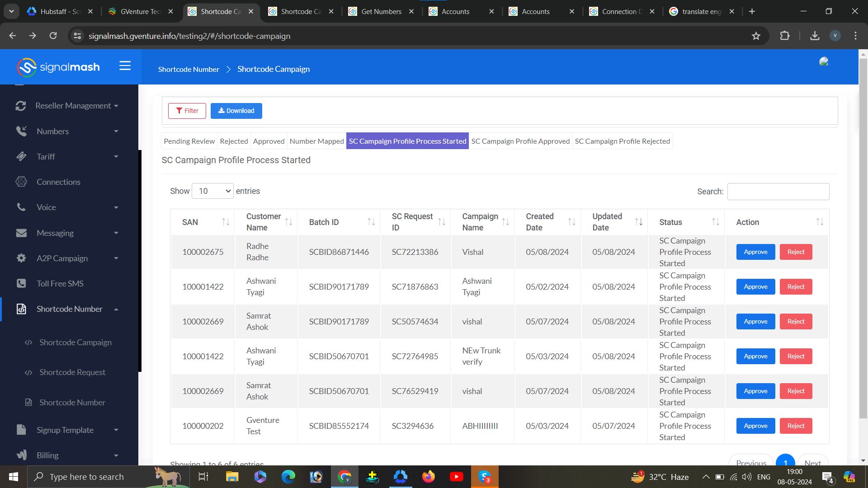
Task: Open Shortcode Campaign sidebar link
Action: (x=75, y=343)
